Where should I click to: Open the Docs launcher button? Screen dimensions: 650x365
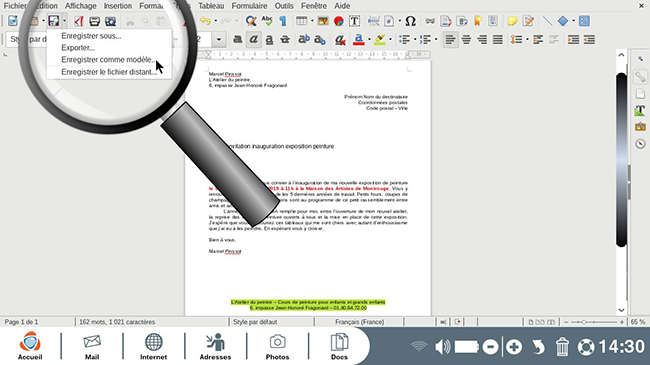[x=340, y=346]
